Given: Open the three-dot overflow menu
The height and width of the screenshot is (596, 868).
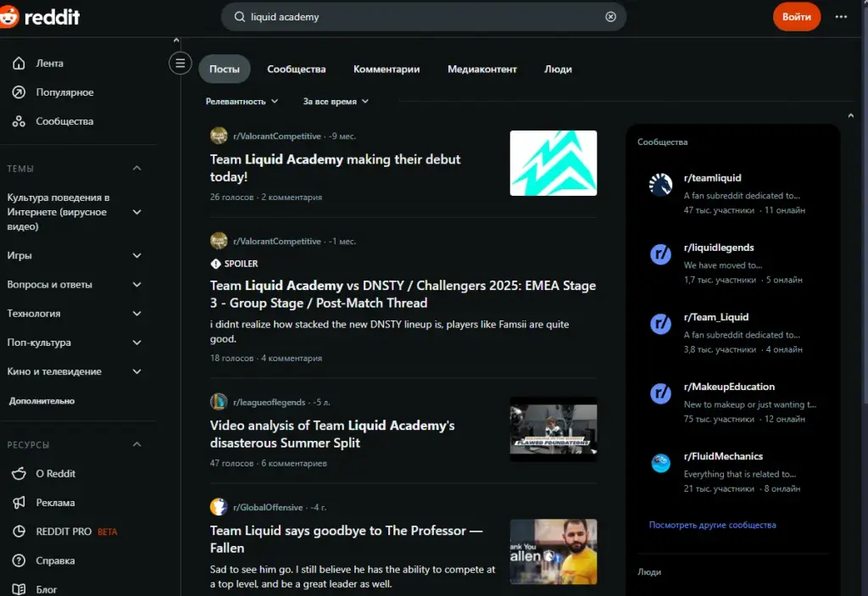Looking at the screenshot, I should (x=841, y=17).
